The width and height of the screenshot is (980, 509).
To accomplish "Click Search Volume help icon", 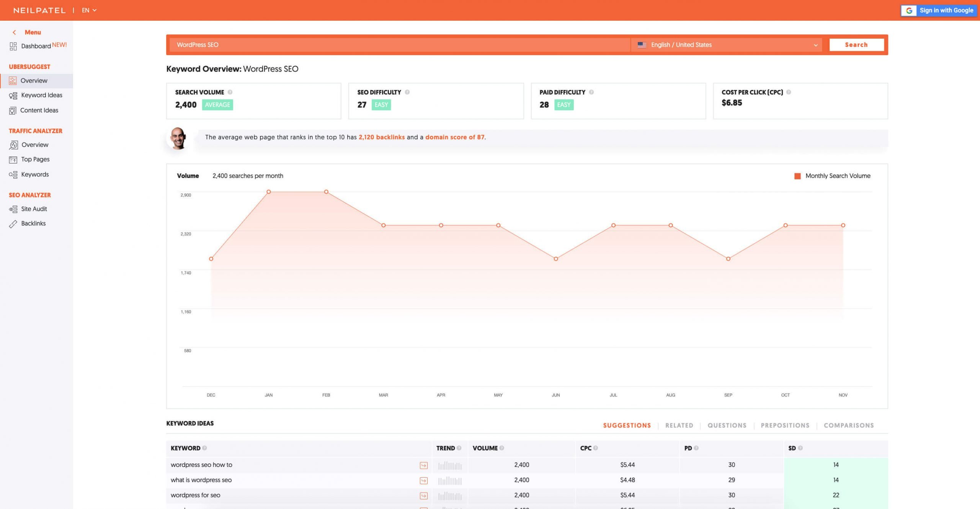I will 230,92.
